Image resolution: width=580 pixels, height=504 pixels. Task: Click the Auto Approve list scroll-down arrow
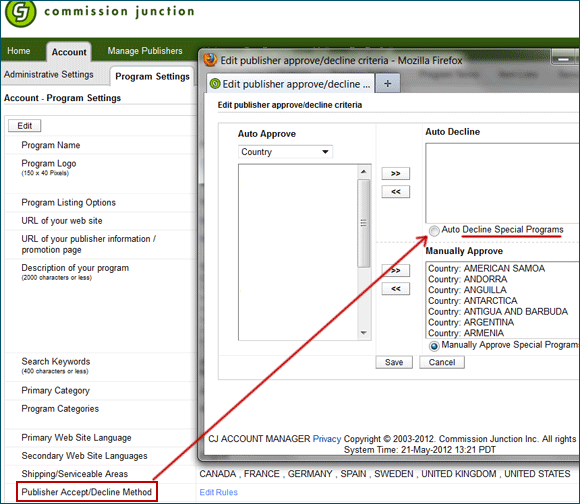(x=364, y=333)
